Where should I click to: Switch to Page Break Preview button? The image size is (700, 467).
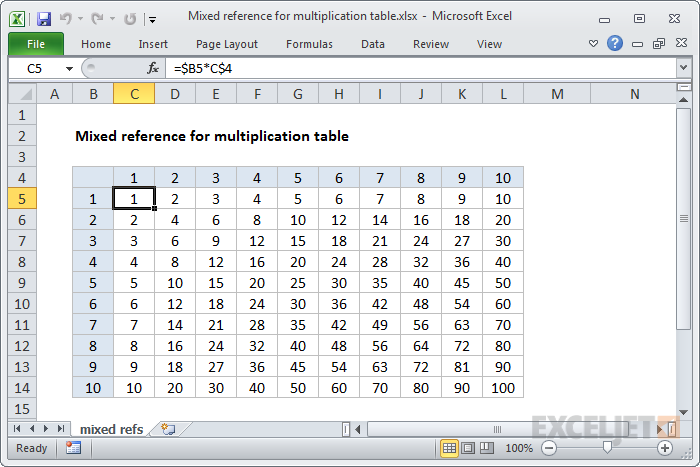[487, 448]
